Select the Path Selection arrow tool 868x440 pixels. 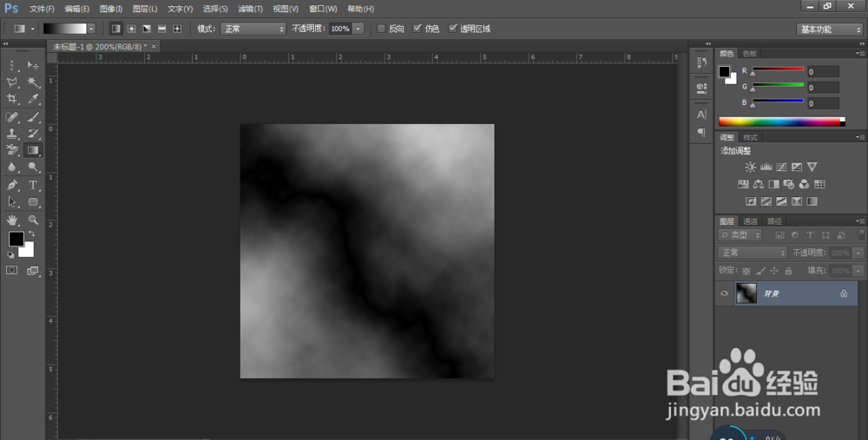tap(12, 202)
